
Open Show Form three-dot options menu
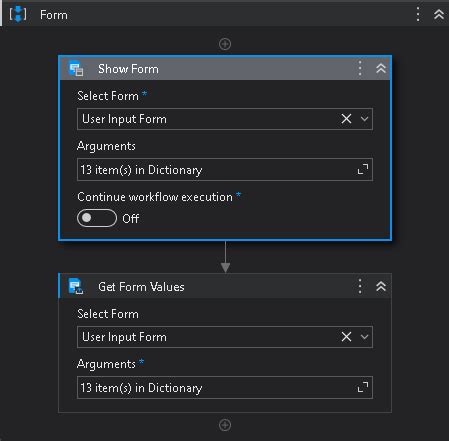click(360, 68)
